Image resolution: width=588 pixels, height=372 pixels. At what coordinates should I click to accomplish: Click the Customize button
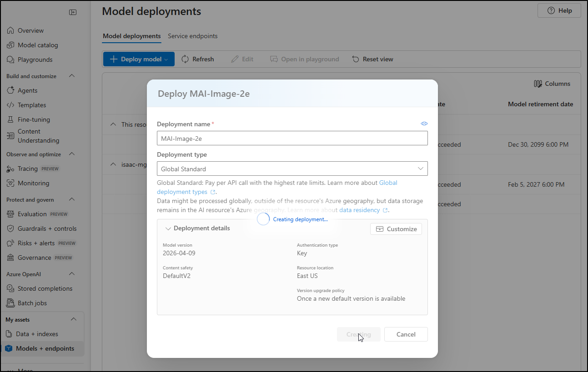396,229
